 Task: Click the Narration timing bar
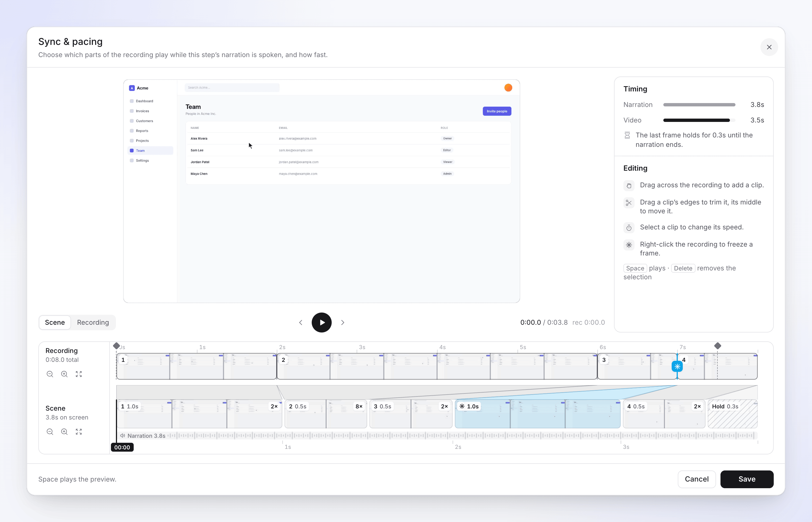699,105
